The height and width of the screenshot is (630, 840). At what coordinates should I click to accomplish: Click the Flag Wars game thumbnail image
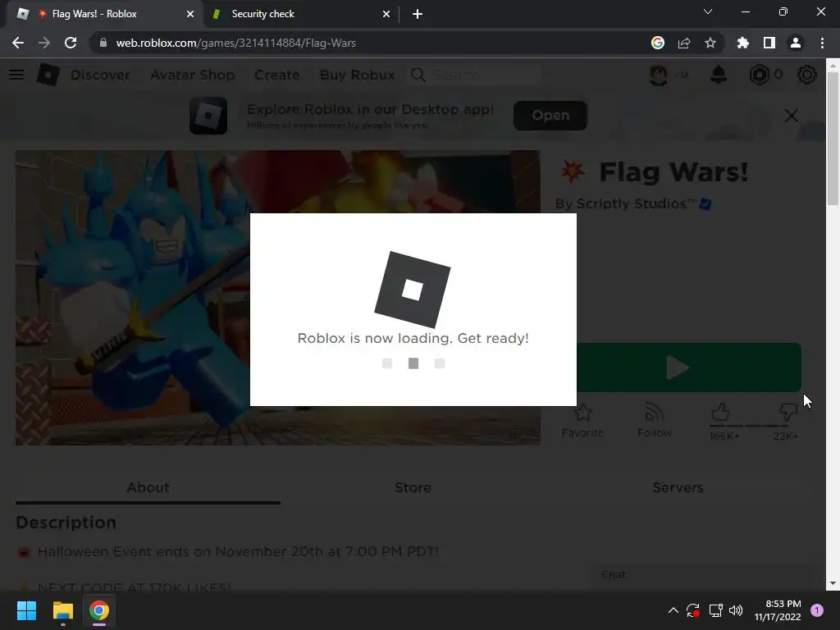pyautogui.click(x=133, y=297)
